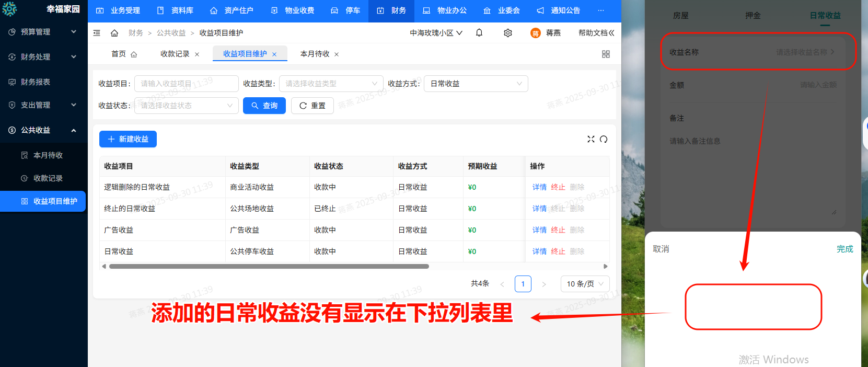
Task: Expand the 10 条/页 page size selector
Action: [585, 284]
